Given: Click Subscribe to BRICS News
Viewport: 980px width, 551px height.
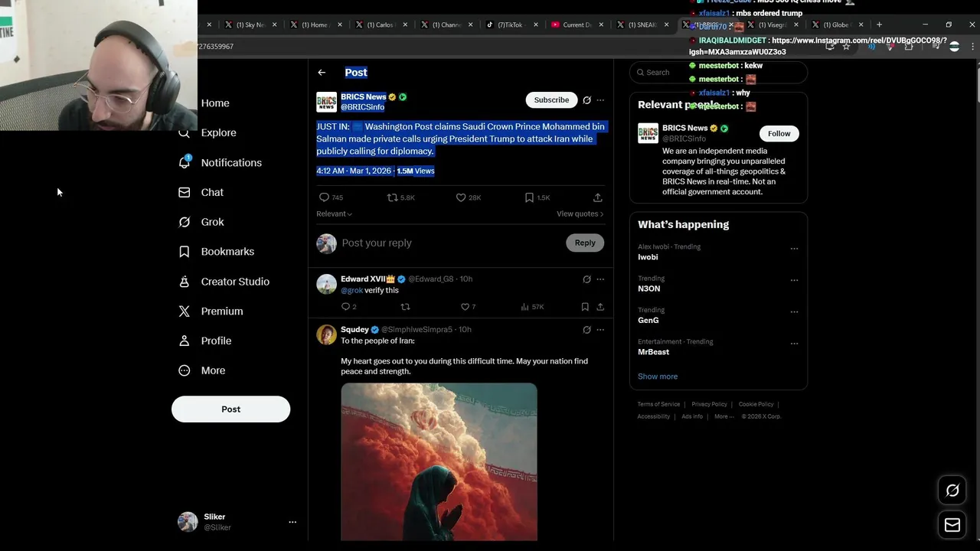Looking at the screenshot, I should [x=551, y=100].
